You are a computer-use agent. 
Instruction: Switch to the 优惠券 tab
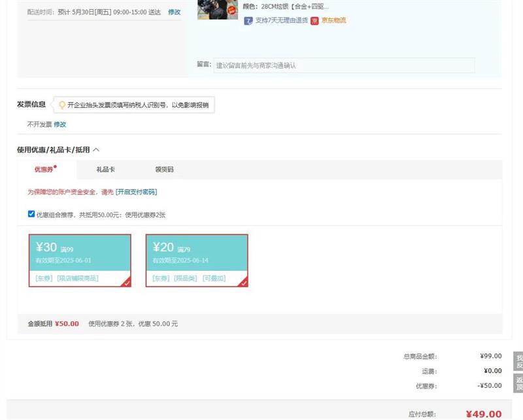coord(44,169)
